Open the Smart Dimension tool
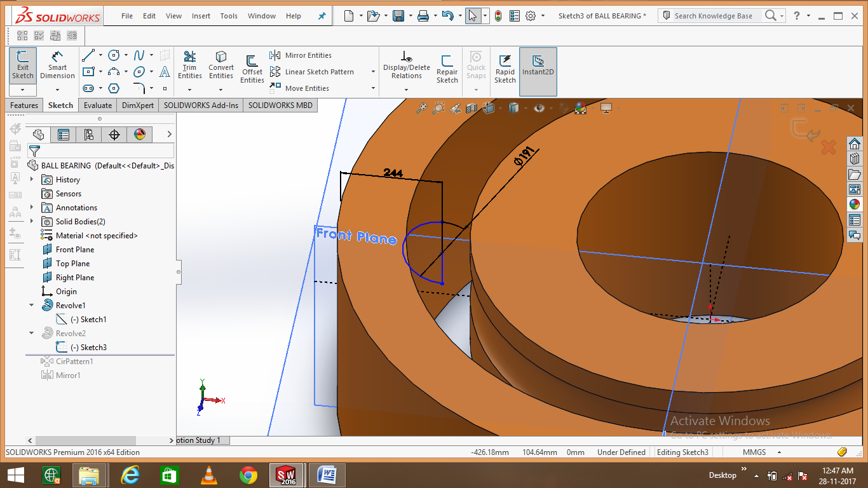868x488 pixels. (57, 65)
